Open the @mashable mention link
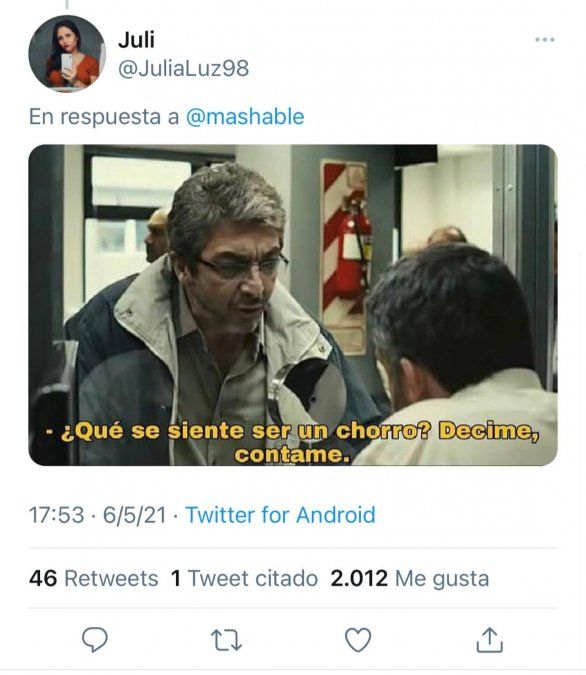Image resolution: width=586 pixels, height=675 pixels. 245,117
